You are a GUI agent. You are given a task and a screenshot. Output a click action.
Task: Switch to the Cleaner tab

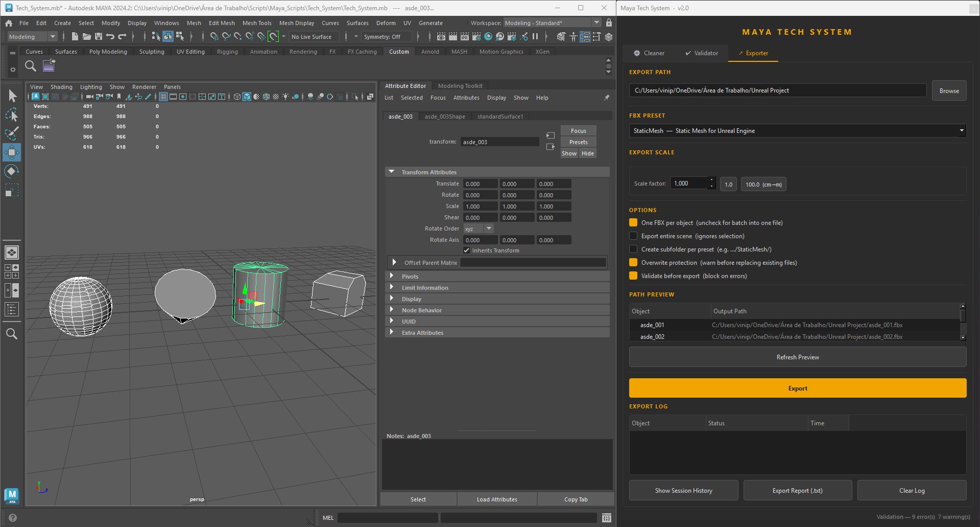point(649,53)
